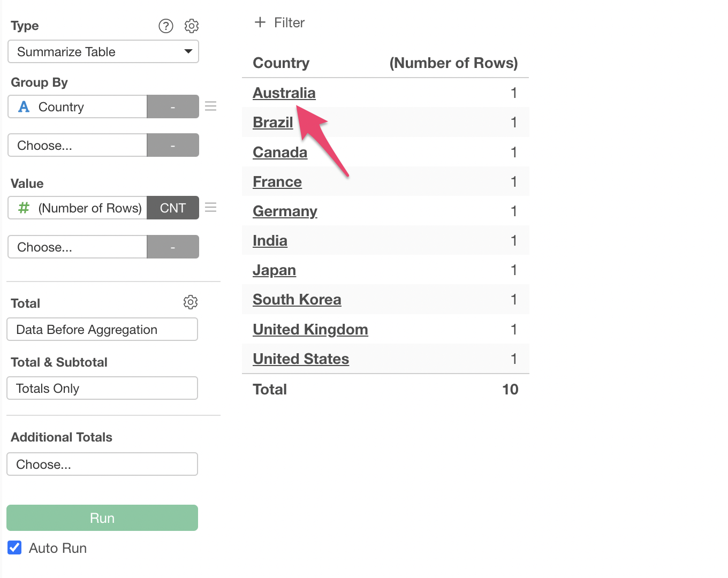Click the blue text-type icon for Country
Image resolution: width=728 pixels, height=578 pixels.
tap(24, 107)
